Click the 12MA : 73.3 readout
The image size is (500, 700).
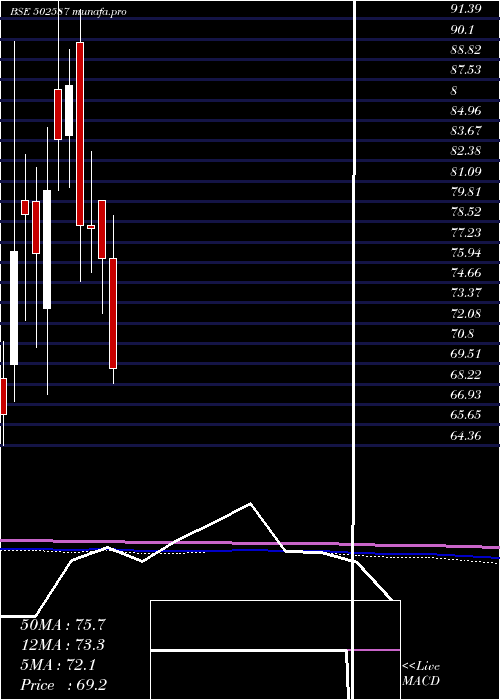tap(63, 645)
